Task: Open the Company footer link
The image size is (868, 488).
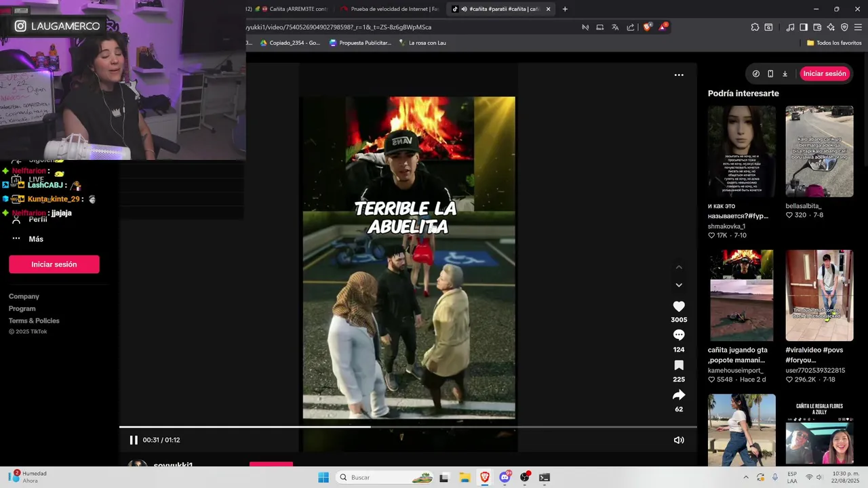Action: click(24, 296)
